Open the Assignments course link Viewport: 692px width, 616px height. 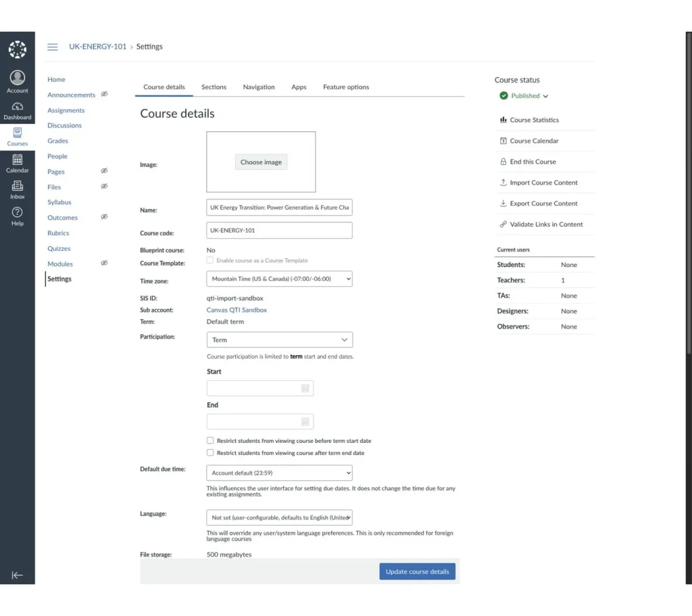coord(66,110)
